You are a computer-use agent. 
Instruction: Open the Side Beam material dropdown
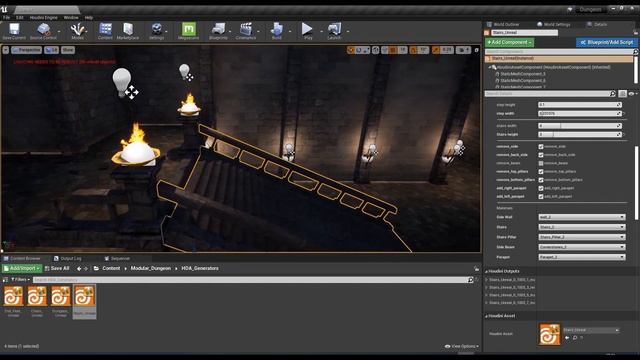(x=582, y=247)
